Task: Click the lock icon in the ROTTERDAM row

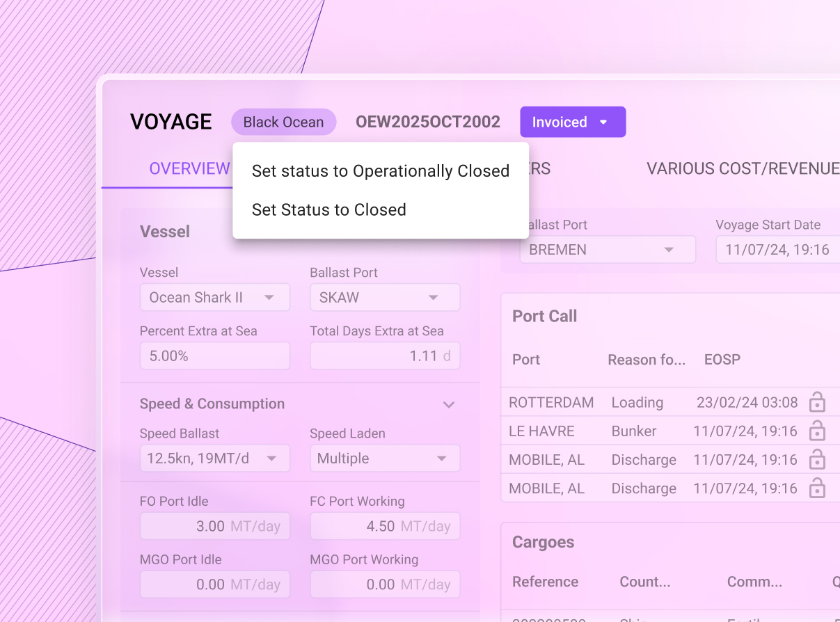Action: pyautogui.click(x=817, y=402)
